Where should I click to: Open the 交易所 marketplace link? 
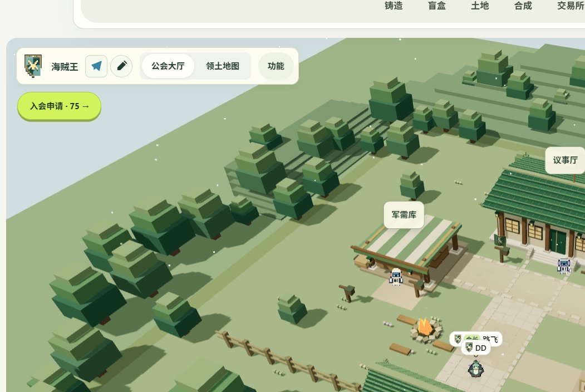click(x=571, y=6)
